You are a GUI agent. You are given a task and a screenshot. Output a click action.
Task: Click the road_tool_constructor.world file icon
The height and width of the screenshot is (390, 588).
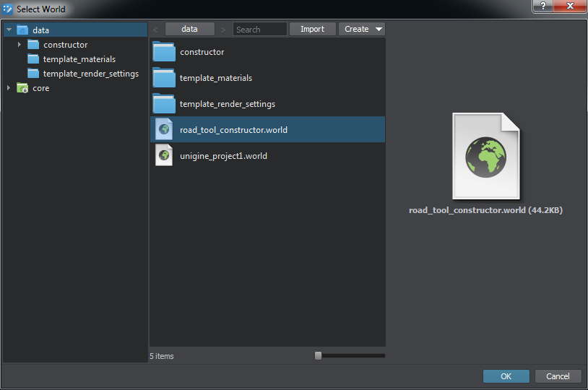pyautogui.click(x=164, y=130)
